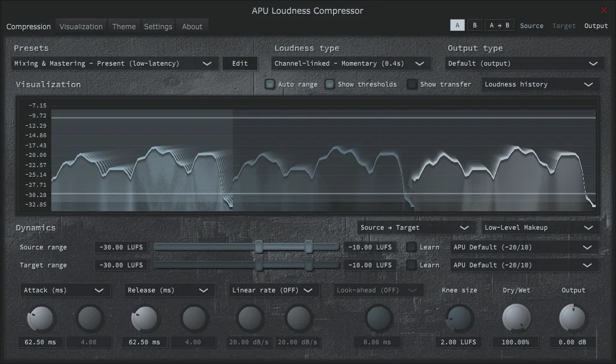Enable Show transfer

[412, 84]
